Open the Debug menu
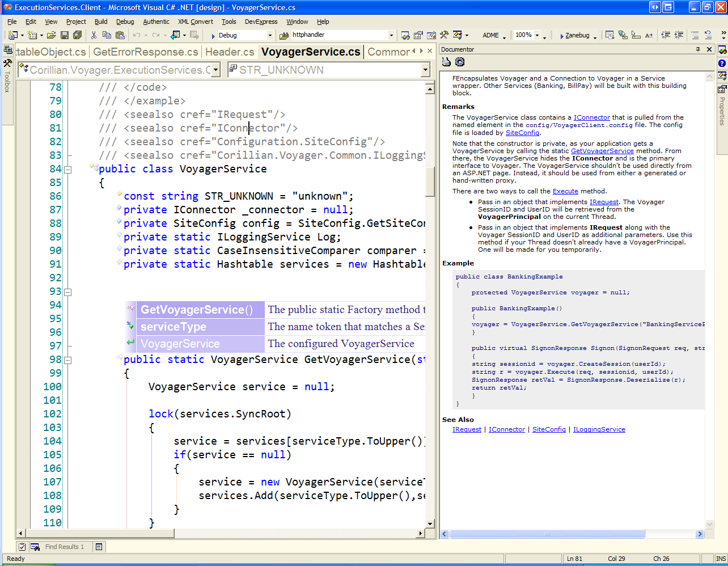Viewport: 728px width, 566px height. (125, 22)
